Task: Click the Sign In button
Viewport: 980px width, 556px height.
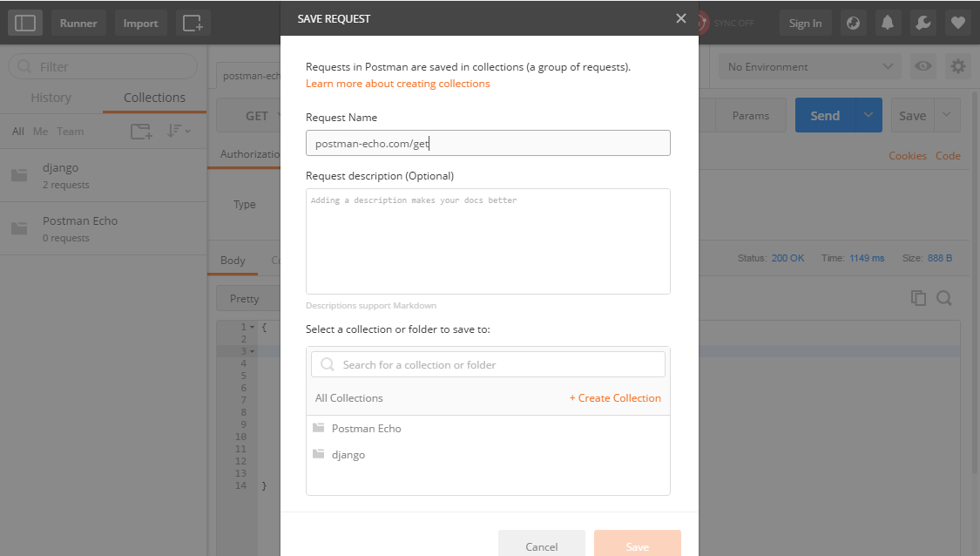Action: click(x=805, y=24)
